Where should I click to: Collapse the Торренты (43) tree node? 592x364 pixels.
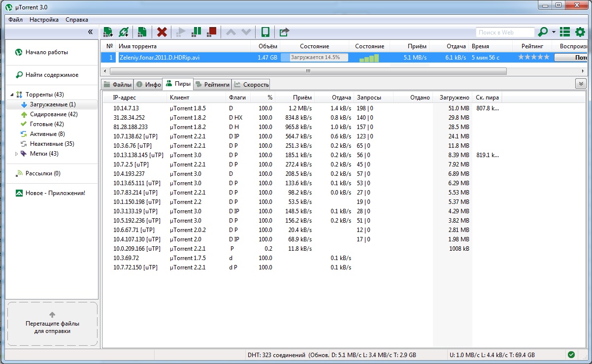click(x=12, y=95)
